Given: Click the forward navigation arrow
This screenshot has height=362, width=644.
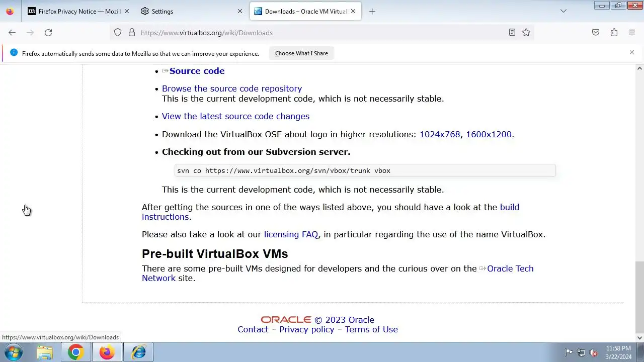Looking at the screenshot, I should coord(30,33).
